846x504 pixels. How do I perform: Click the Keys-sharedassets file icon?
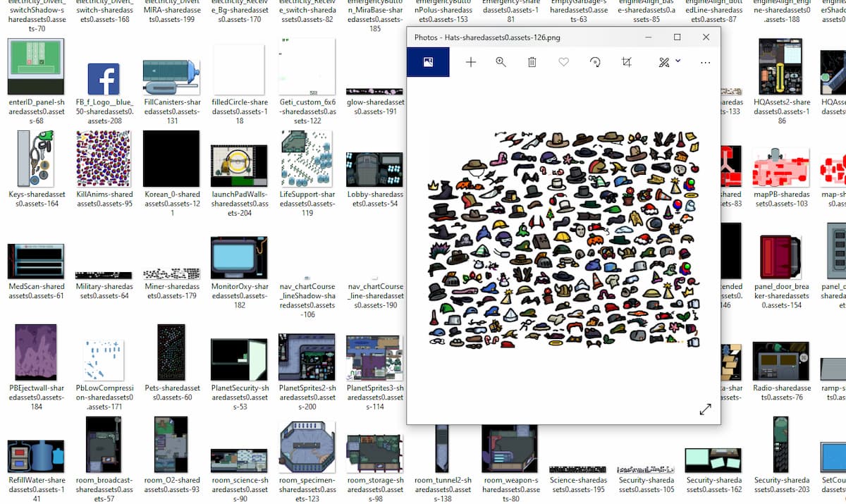[36, 158]
